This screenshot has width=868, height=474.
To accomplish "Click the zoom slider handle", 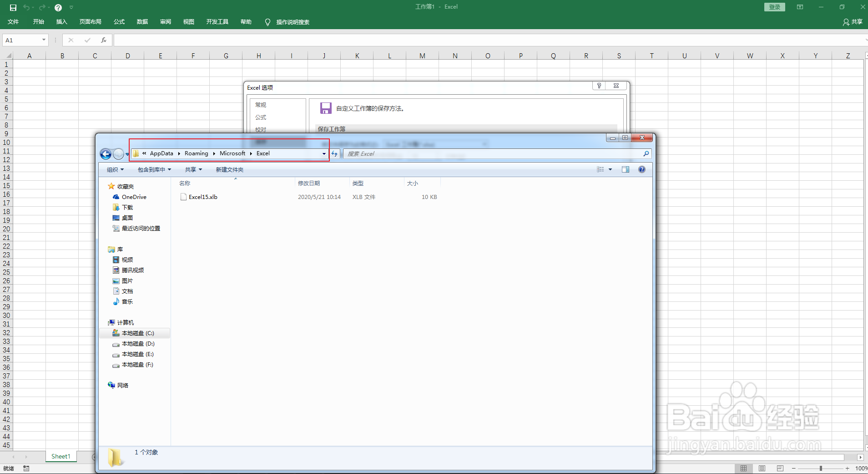I will (821, 468).
